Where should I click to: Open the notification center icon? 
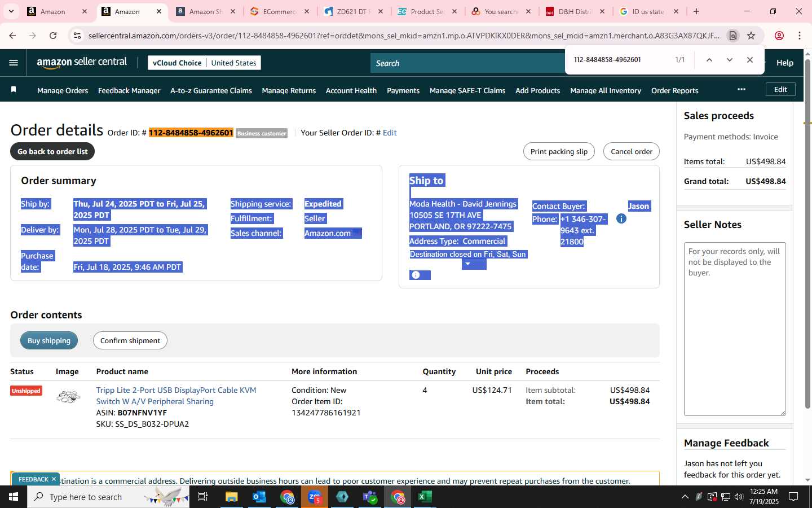pyautogui.click(x=793, y=497)
